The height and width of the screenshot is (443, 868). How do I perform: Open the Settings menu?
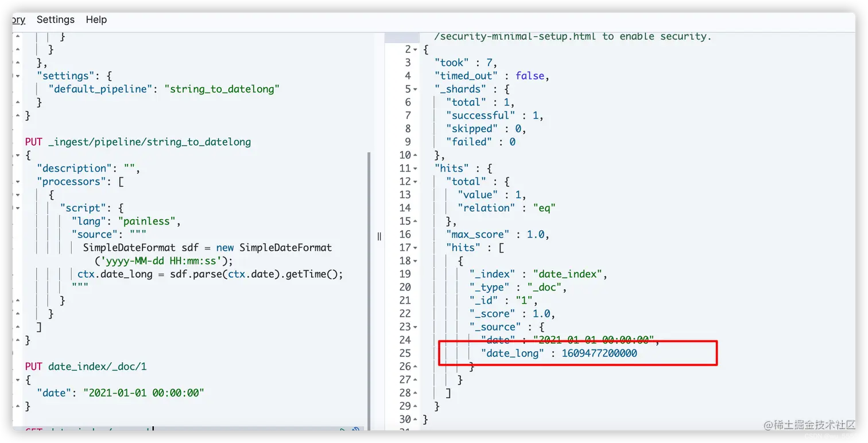[x=56, y=20]
